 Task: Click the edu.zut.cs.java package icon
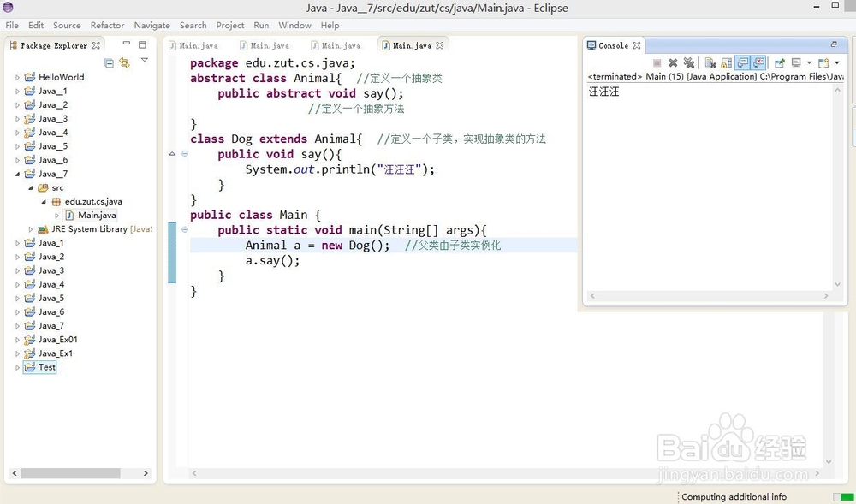[56, 201]
